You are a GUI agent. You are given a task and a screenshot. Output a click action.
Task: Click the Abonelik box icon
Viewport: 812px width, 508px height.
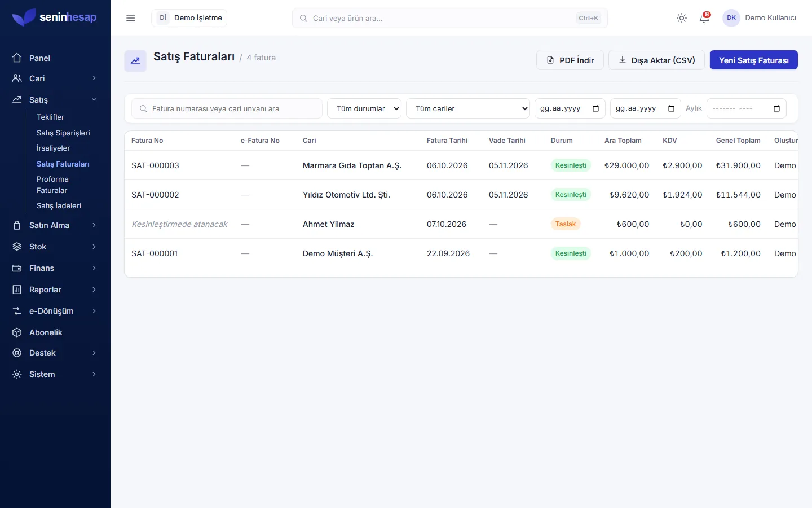click(x=17, y=332)
